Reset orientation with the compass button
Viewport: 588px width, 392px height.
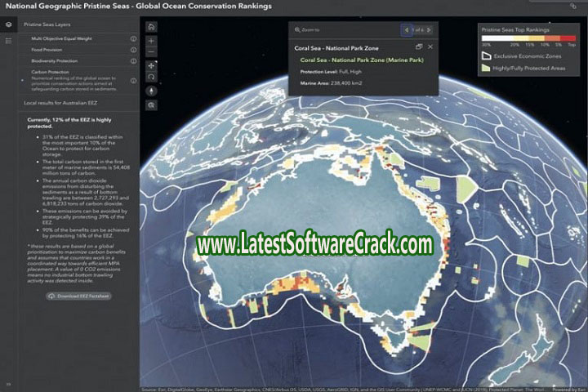coord(152,90)
